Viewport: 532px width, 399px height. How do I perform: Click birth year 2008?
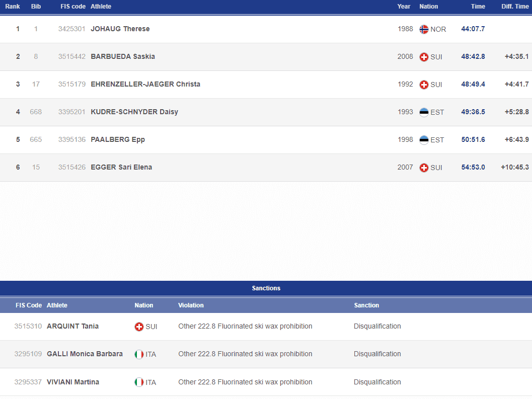[405, 57]
